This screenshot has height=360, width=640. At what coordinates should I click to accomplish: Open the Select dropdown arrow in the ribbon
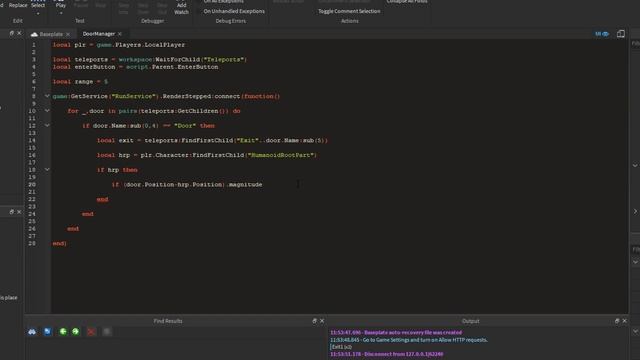pos(38,13)
